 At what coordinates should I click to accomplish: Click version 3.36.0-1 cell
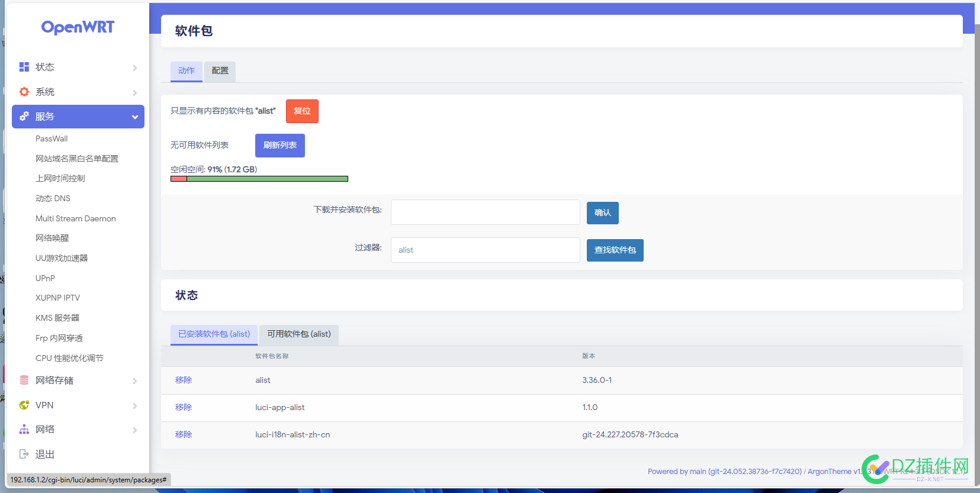pyautogui.click(x=597, y=380)
